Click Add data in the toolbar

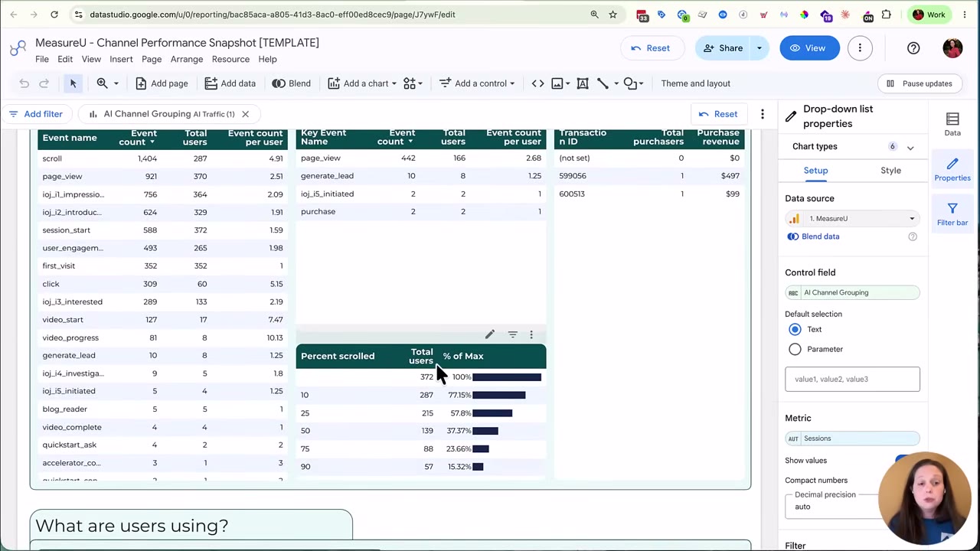pyautogui.click(x=229, y=83)
